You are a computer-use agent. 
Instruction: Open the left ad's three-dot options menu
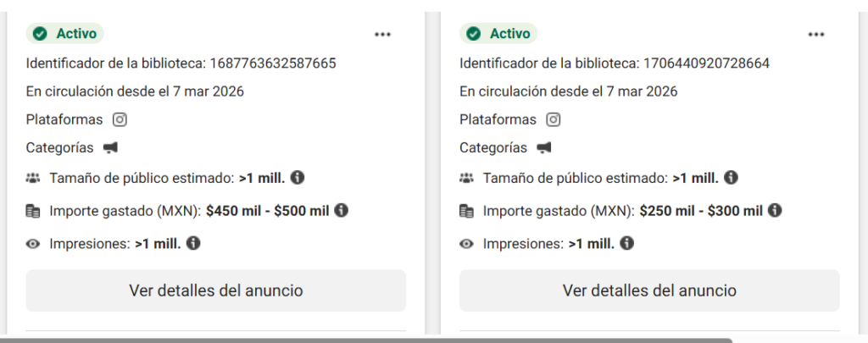[383, 35]
